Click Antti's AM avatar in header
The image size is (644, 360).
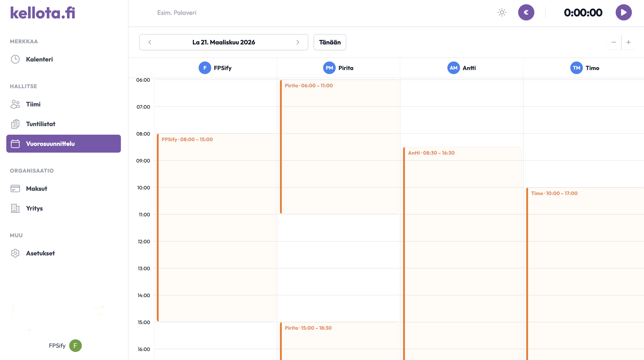tap(453, 68)
